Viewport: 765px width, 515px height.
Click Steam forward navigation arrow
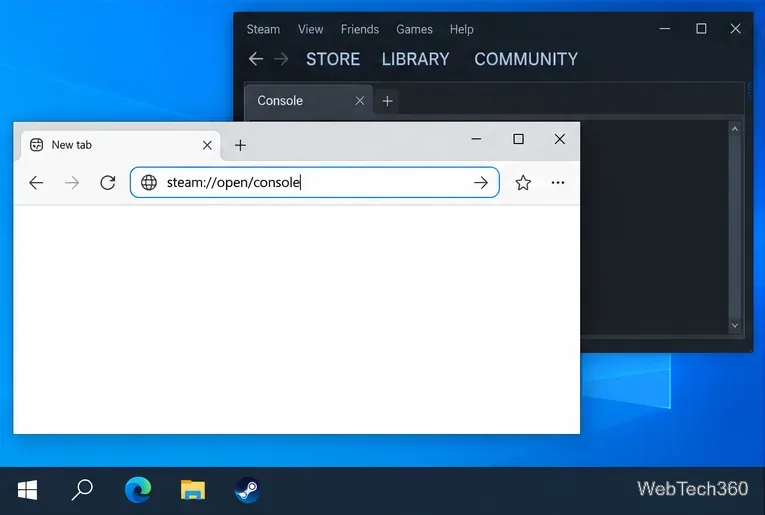click(x=281, y=59)
